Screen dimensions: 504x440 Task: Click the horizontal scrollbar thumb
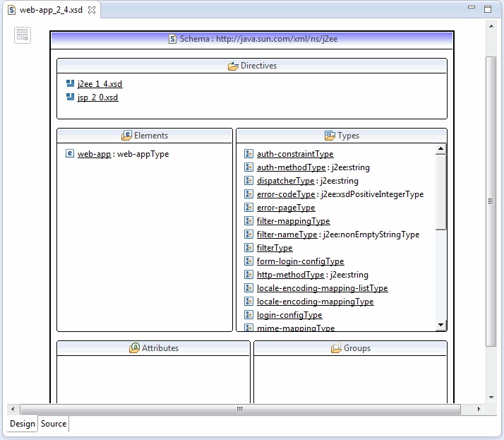240,409
